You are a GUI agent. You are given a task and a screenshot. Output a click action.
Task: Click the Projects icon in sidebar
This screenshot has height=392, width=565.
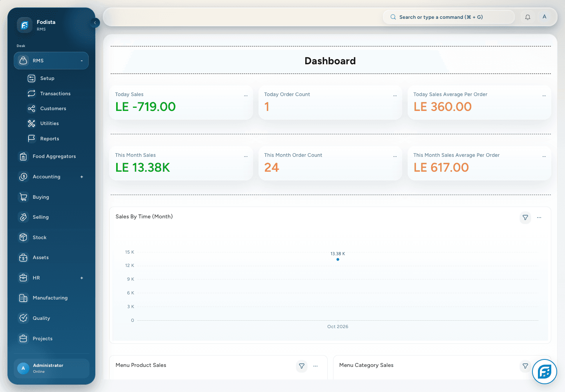24,338
